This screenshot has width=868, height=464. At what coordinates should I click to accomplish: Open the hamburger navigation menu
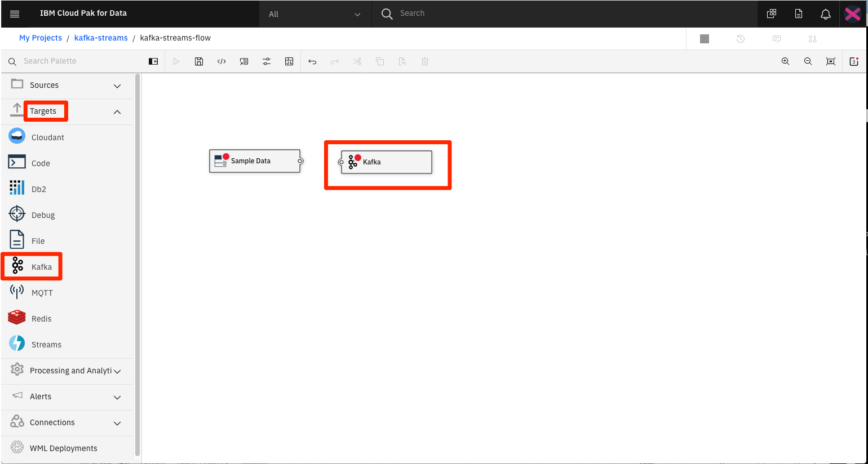tap(15, 14)
